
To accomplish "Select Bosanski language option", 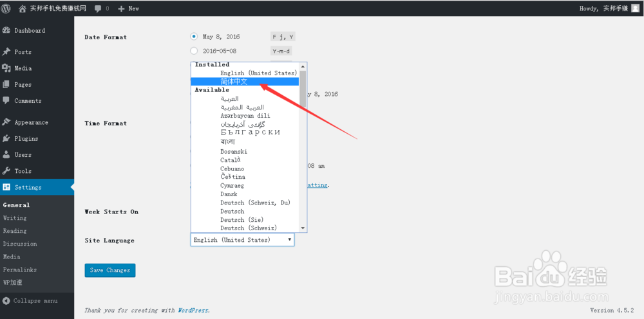I will [234, 151].
